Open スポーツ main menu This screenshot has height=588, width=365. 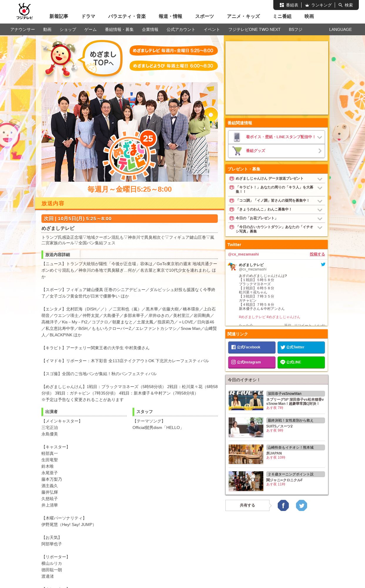(205, 16)
